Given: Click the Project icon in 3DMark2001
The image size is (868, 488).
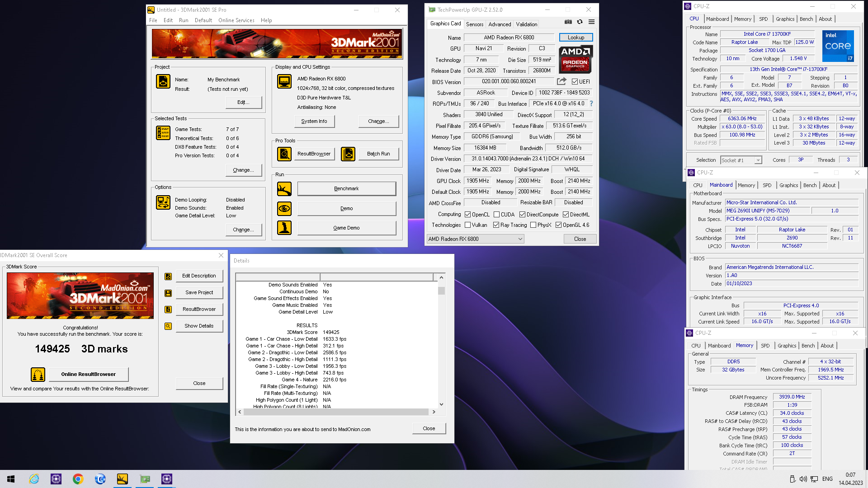Looking at the screenshot, I should 163,82.
